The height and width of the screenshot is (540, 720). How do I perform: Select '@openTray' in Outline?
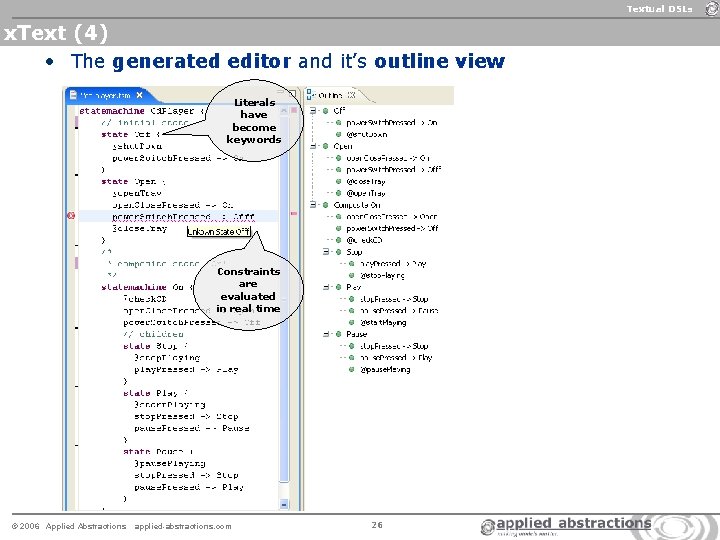pos(366,193)
